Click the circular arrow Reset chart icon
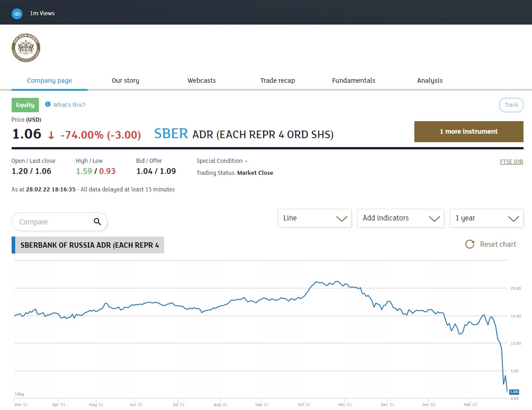The width and height of the screenshot is (532, 410). (x=470, y=244)
